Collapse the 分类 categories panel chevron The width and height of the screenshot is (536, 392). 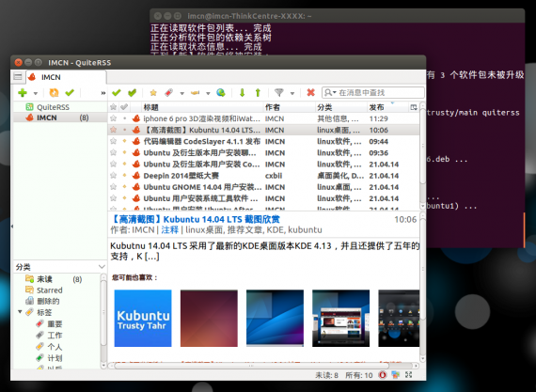(102, 267)
